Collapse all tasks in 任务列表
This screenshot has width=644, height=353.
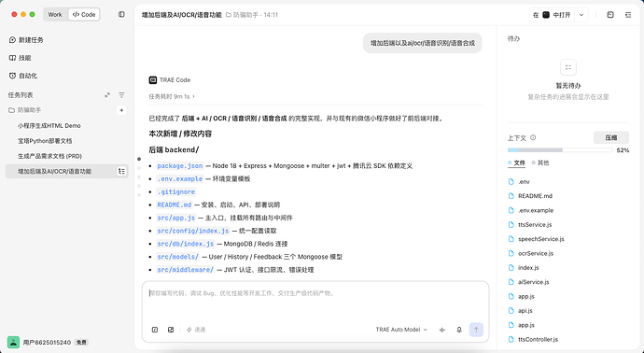point(107,95)
